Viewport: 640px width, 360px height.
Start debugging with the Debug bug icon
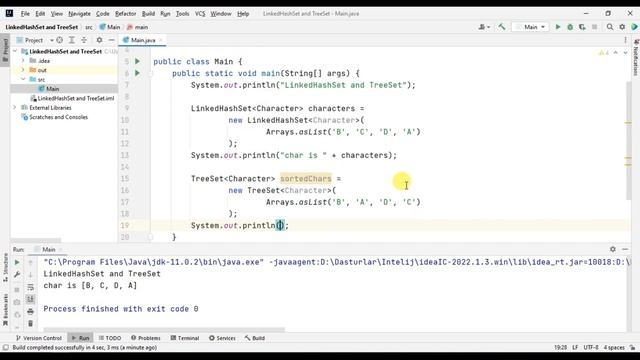[570, 27]
